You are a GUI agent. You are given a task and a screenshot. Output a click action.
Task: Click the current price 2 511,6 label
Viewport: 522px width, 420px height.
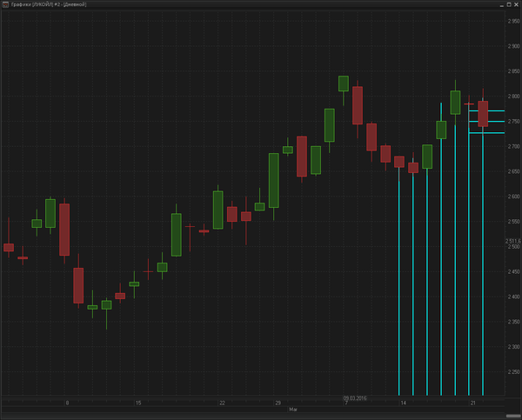pos(513,241)
